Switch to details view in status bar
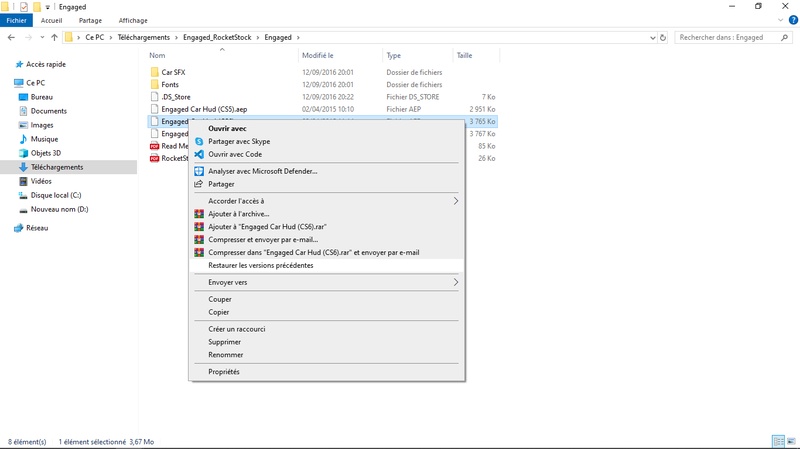The height and width of the screenshot is (449, 800). (778, 441)
